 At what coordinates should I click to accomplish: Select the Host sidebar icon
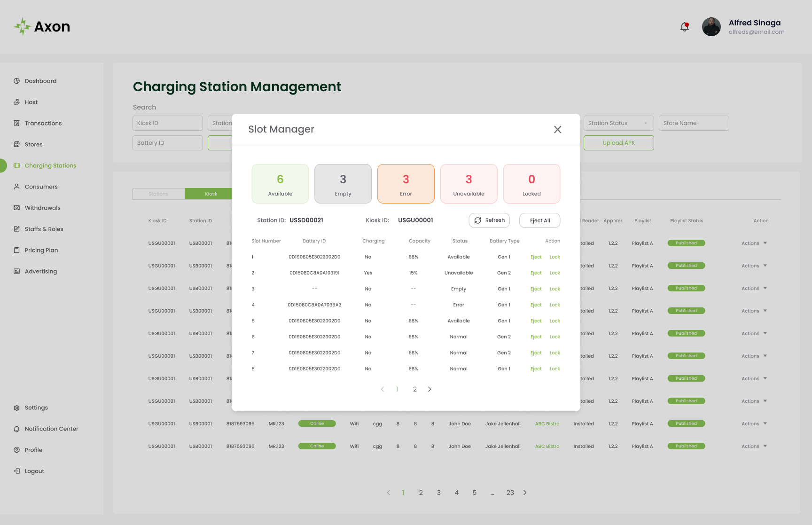click(x=16, y=102)
